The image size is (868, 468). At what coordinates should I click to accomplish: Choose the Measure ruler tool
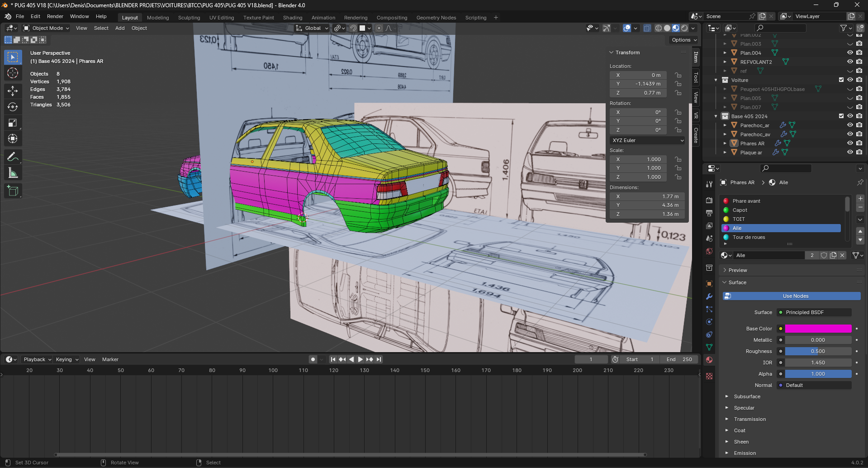pyautogui.click(x=13, y=173)
